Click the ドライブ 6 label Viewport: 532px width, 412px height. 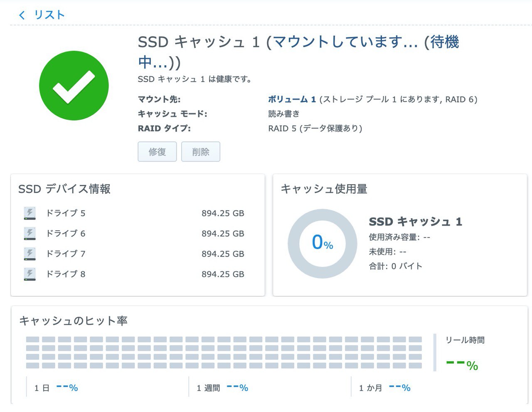[66, 234]
